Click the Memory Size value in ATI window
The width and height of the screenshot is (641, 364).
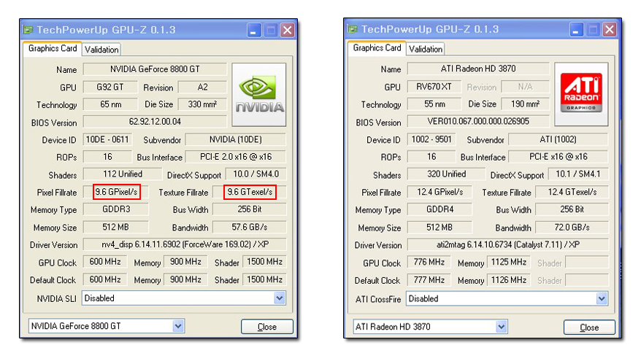point(440,227)
